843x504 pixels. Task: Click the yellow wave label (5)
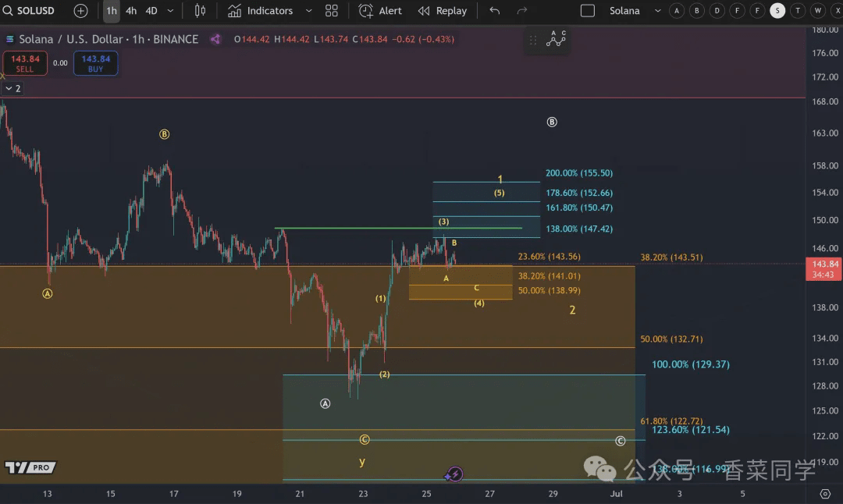pos(500,193)
